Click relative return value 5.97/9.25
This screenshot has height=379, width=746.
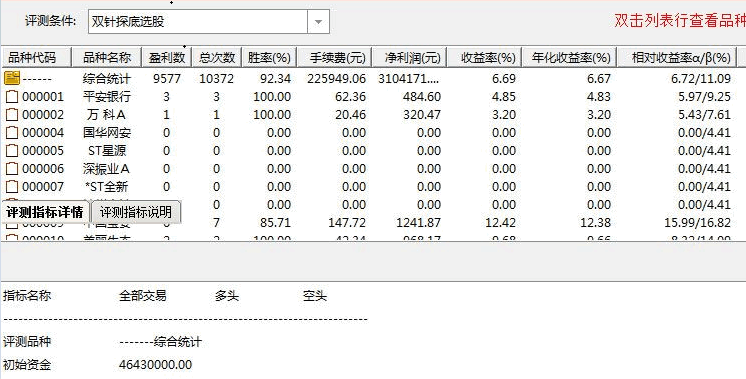tap(704, 97)
